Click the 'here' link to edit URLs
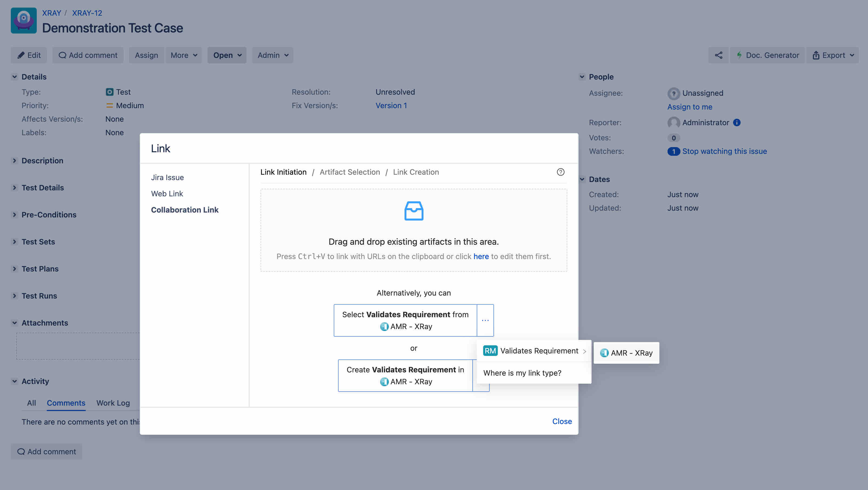 tap(481, 256)
